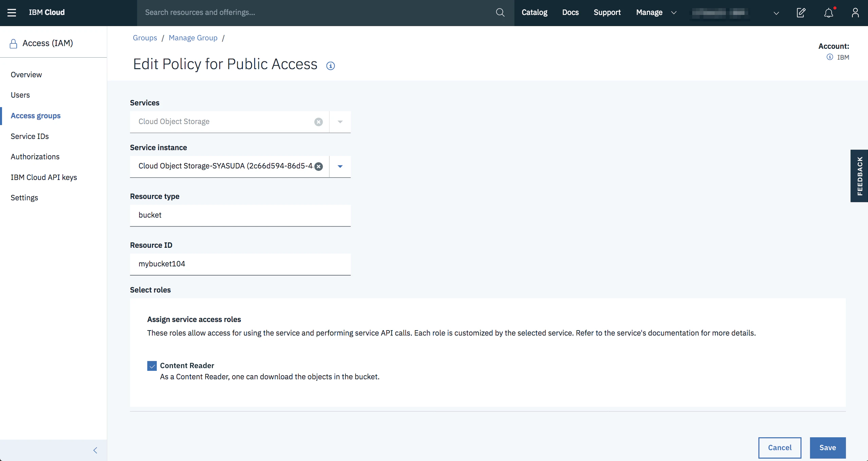Open the Manage dropdown menu
This screenshot has height=461, width=868.
(656, 13)
